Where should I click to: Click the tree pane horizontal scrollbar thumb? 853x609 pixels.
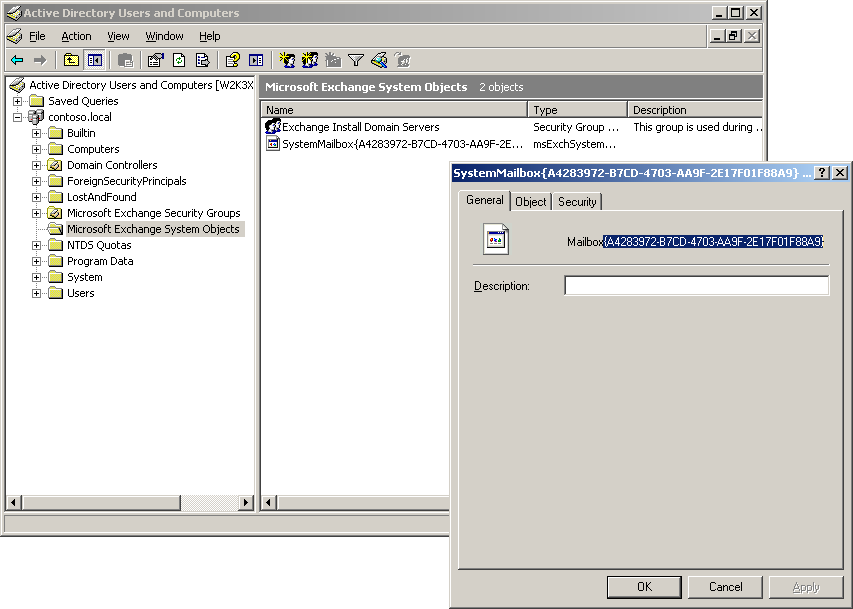click(x=102, y=502)
